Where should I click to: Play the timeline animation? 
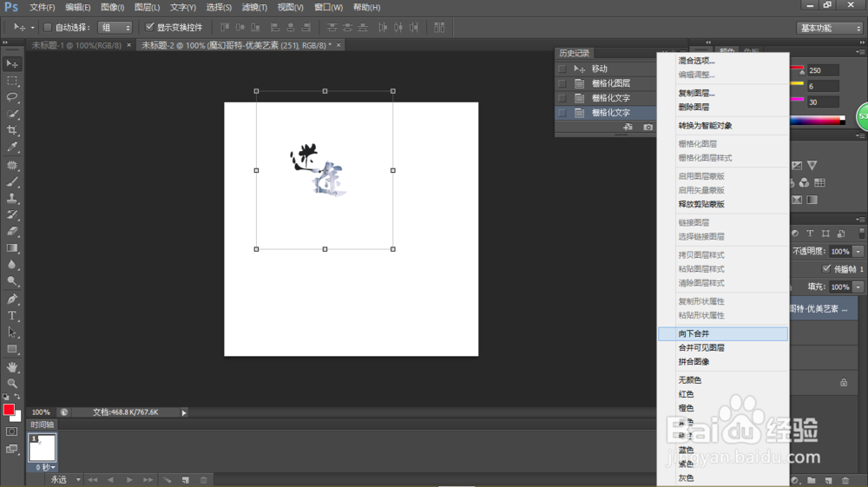tap(129, 480)
